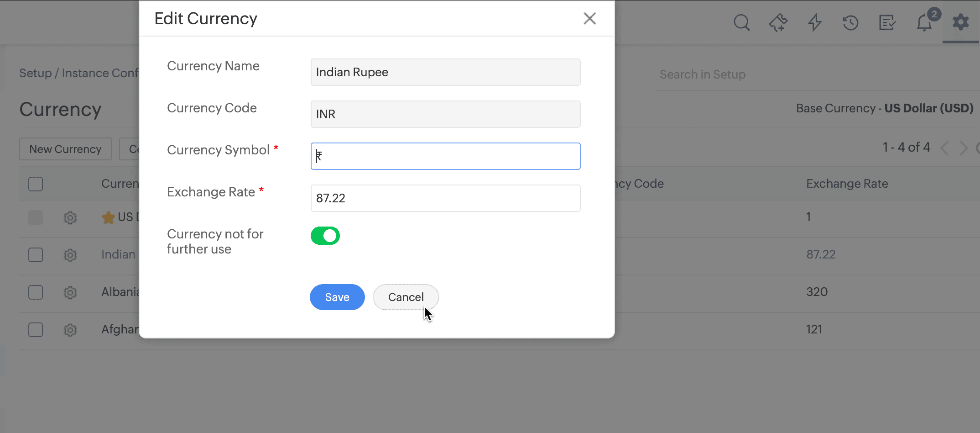Screen dimensions: 980x433
Task: Save the edited currency
Action: point(337,297)
